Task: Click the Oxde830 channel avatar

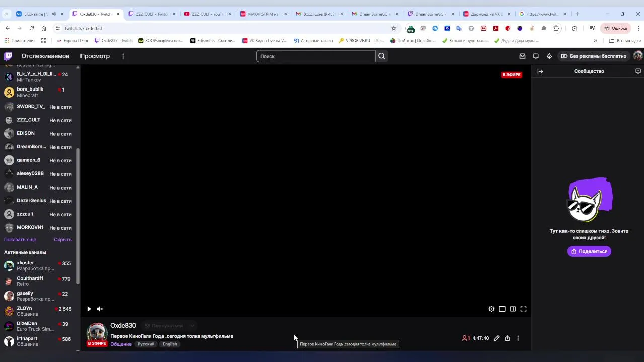Action: (x=97, y=333)
